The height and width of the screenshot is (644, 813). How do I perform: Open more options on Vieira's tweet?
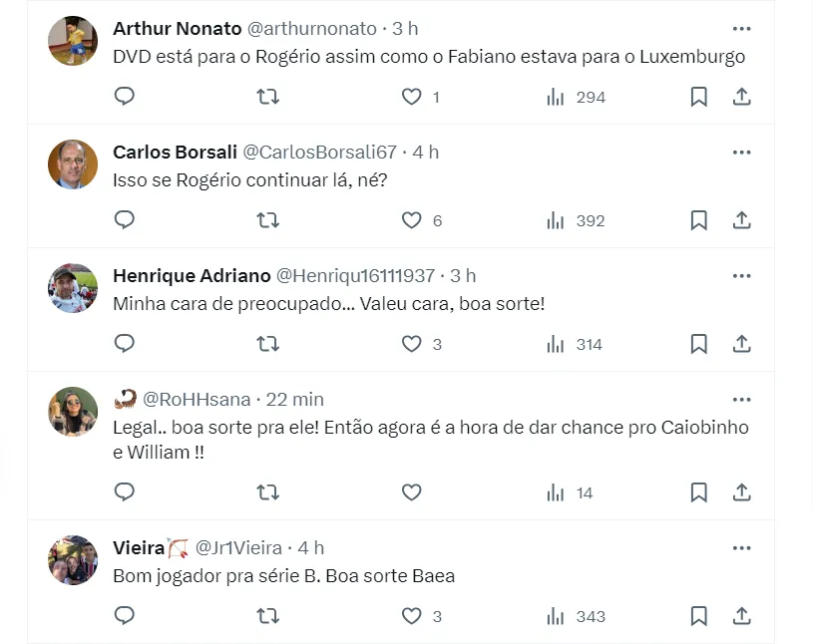(x=741, y=547)
